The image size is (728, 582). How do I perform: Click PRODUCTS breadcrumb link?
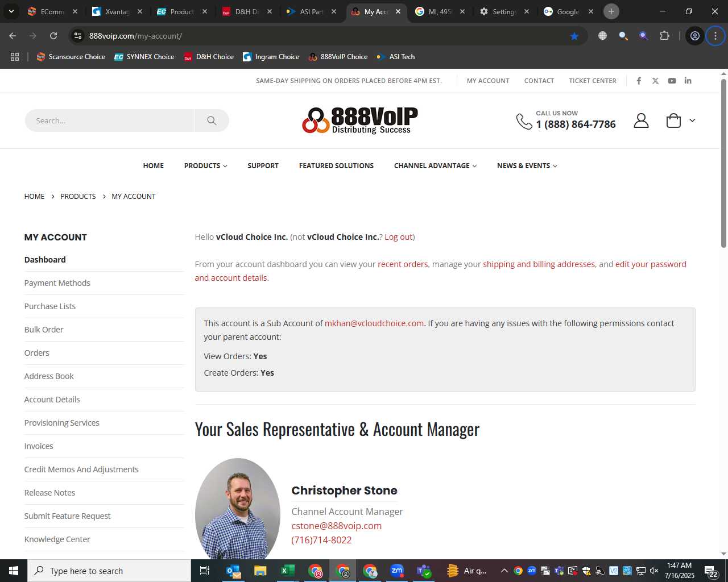(78, 197)
